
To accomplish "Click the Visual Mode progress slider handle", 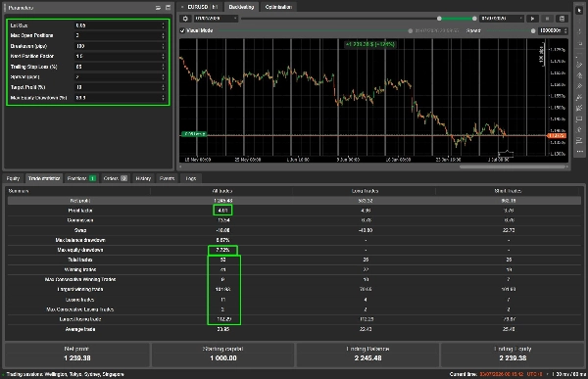I will coord(410,30).
